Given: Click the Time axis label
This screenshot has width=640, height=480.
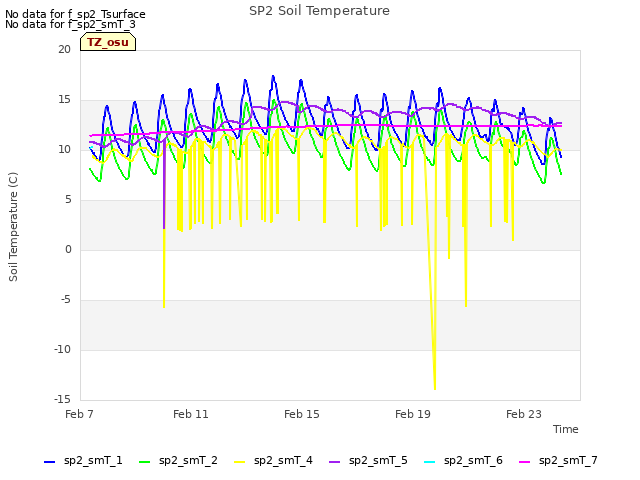Looking at the screenshot, I should [x=566, y=429].
